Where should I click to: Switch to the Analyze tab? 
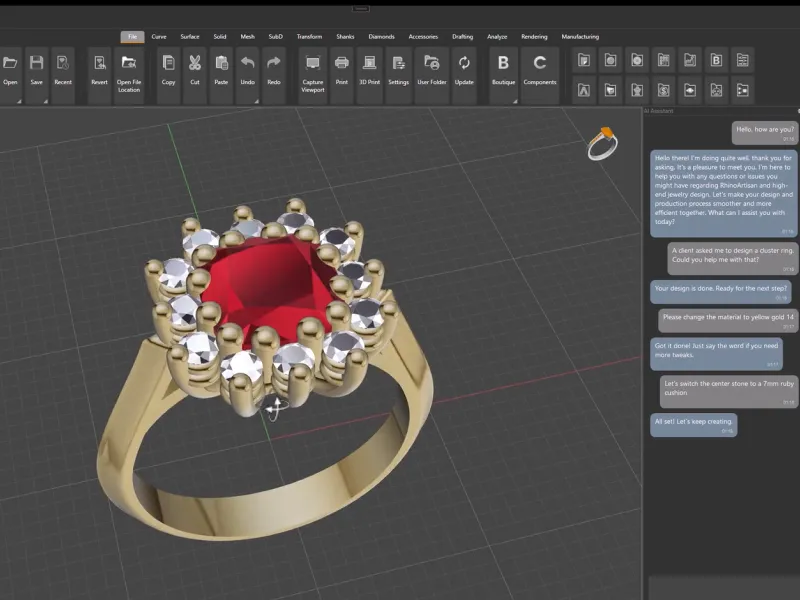(497, 37)
